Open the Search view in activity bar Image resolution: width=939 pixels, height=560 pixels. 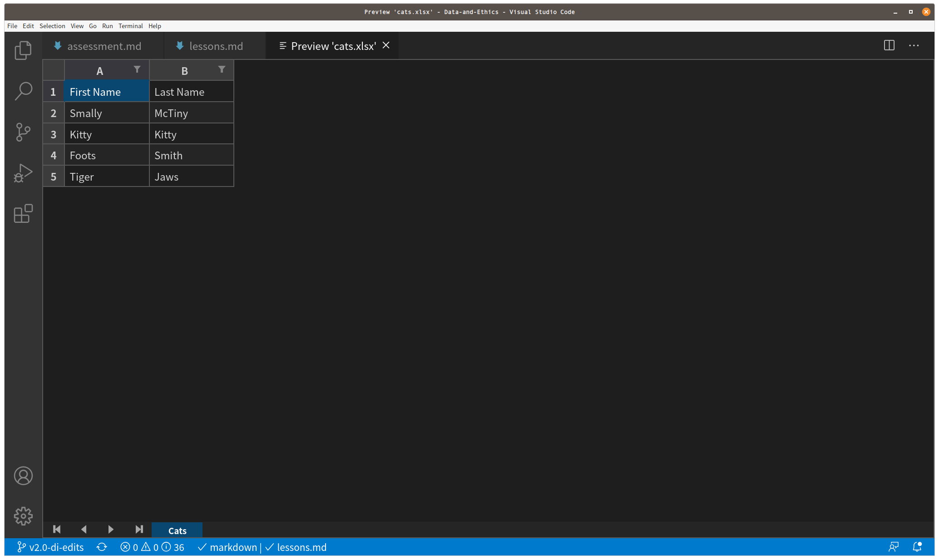pyautogui.click(x=23, y=91)
